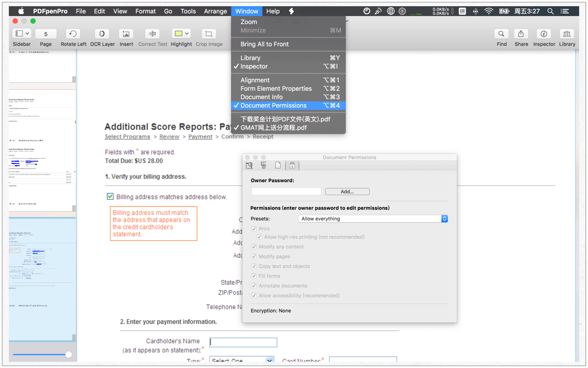
Task: Open the Presets 'Allow everything' dropdown
Action: pos(373,218)
